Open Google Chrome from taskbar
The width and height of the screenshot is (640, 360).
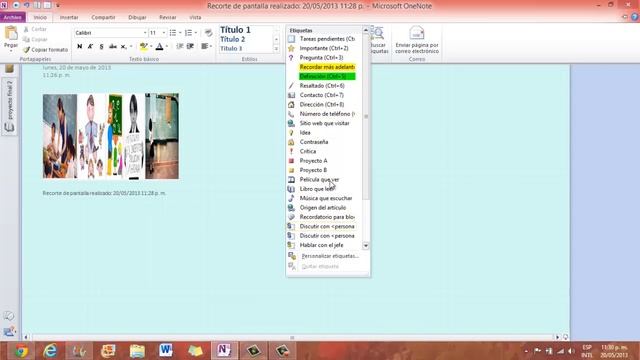tap(22, 351)
